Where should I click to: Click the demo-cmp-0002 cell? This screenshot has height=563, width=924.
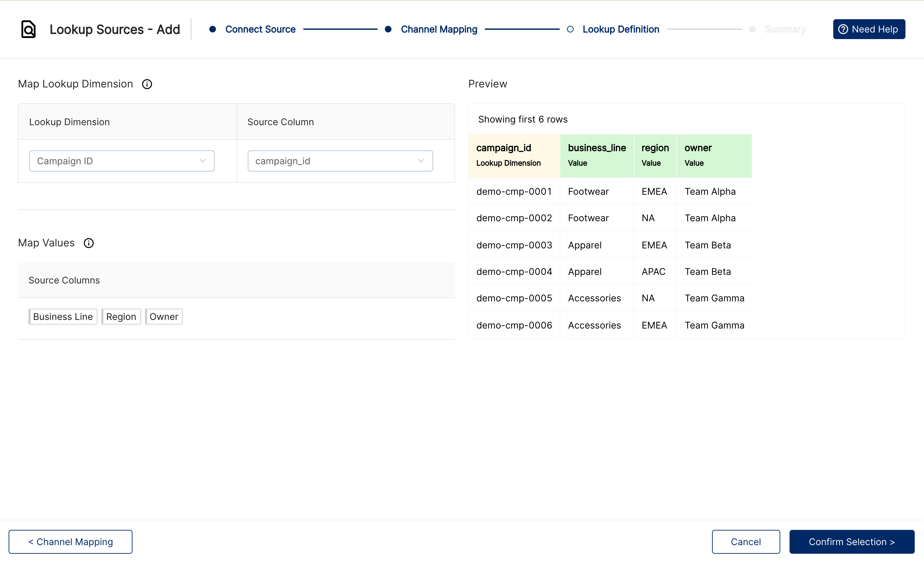coord(514,218)
